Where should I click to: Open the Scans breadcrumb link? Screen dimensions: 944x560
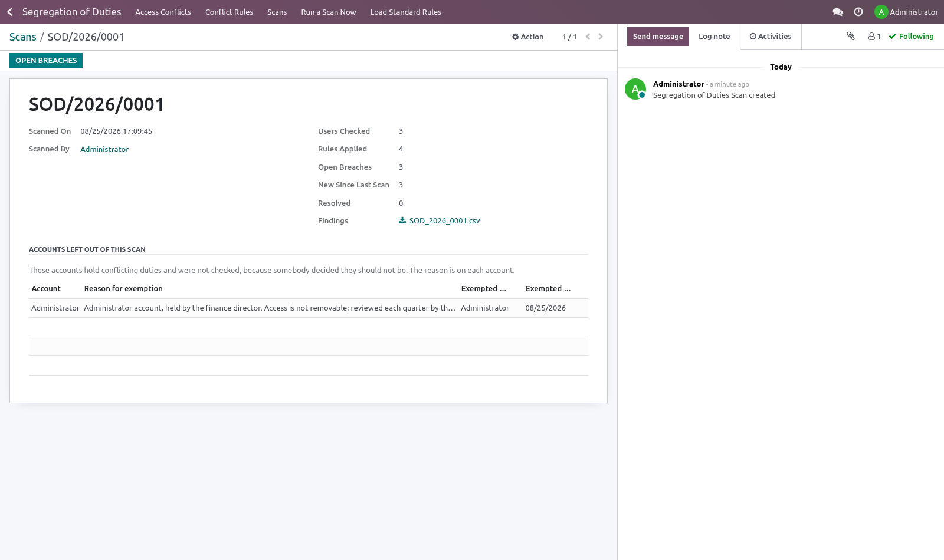point(23,37)
